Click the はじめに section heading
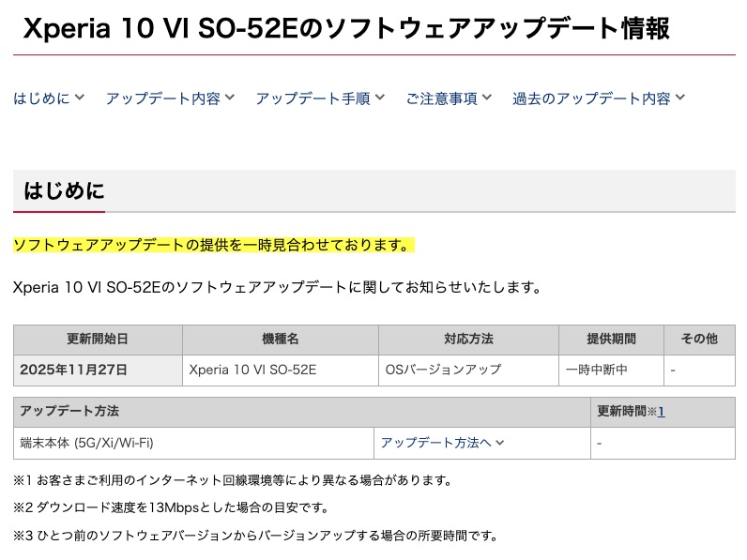 coord(64,191)
